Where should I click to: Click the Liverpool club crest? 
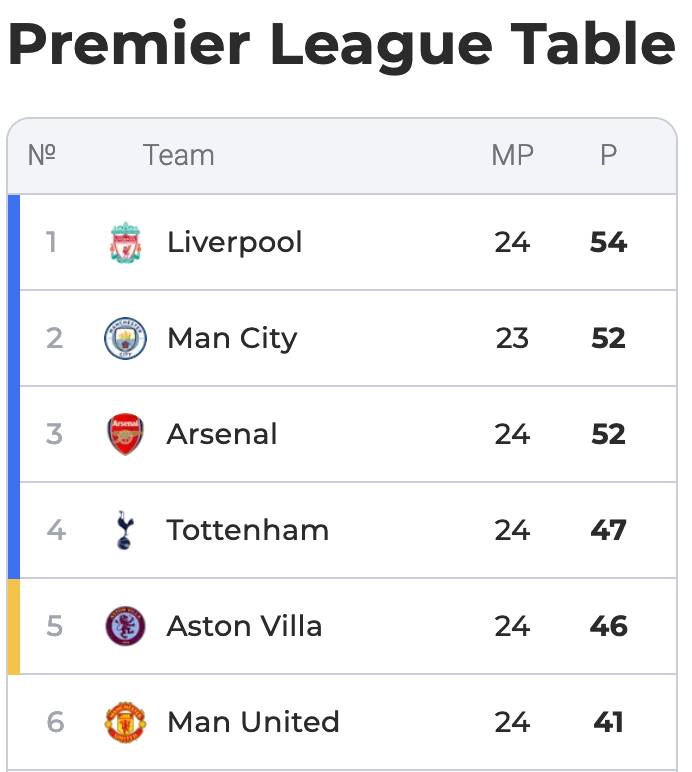(x=125, y=242)
